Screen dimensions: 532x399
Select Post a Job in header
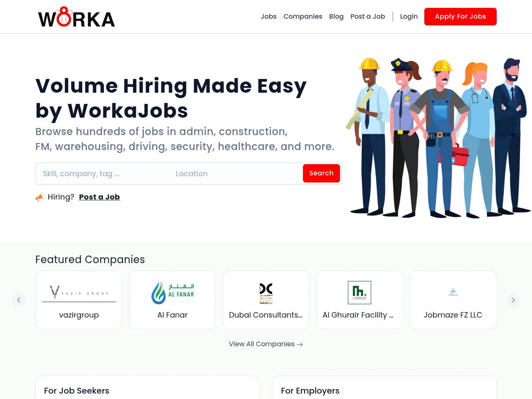(367, 17)
